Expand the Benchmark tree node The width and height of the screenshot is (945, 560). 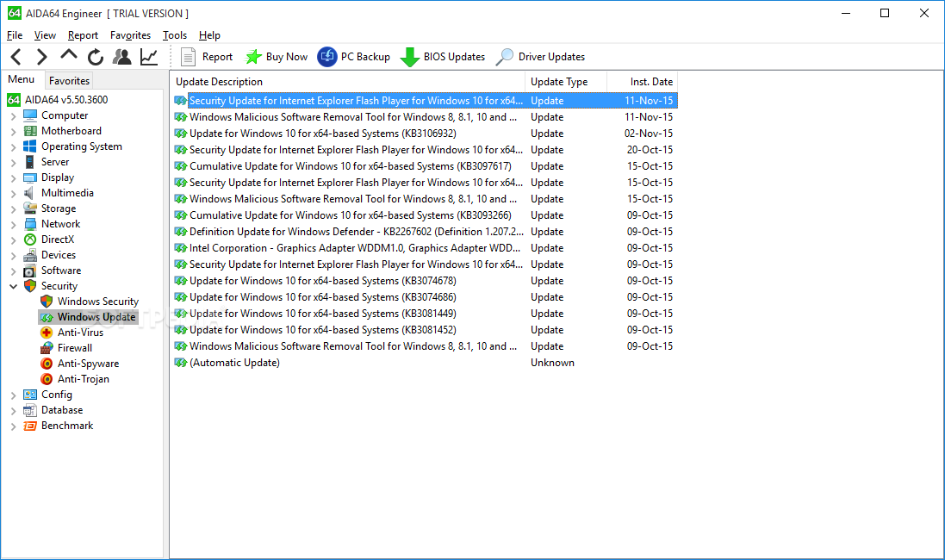click(13, 426)
